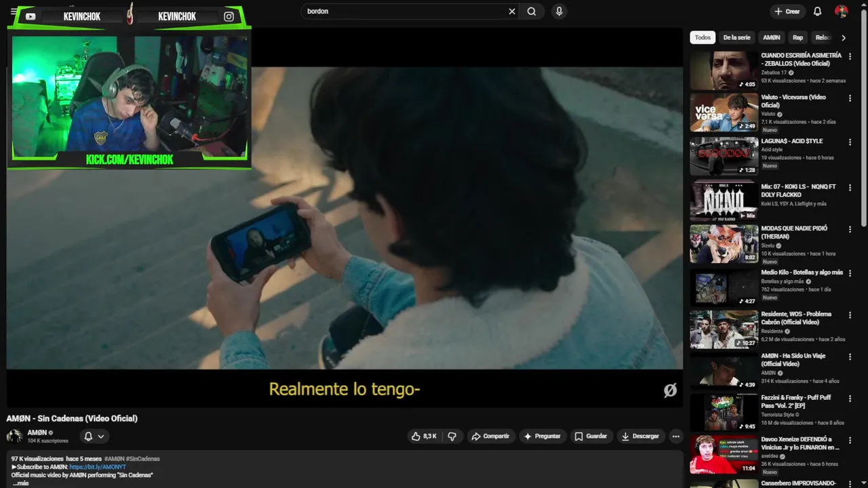Image resolution: width=868 pixels, height=488 pixels.
Task: Open options menu for CUANDO ESCRIBÍA ASIMETRÍA video
Action: pyautogui.click(x=850, y=57)
